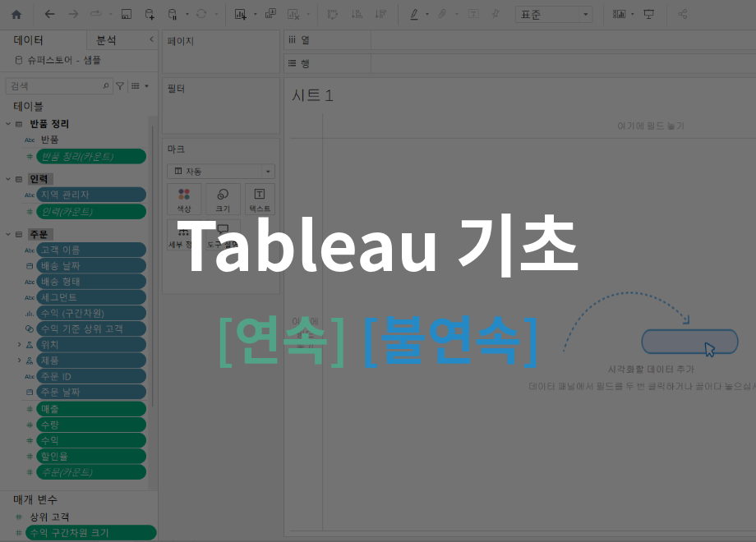Viewport: 756px width, 542px height.
Task: Click the undo back arrow in toolbar
Action: [x=50, y=15]
